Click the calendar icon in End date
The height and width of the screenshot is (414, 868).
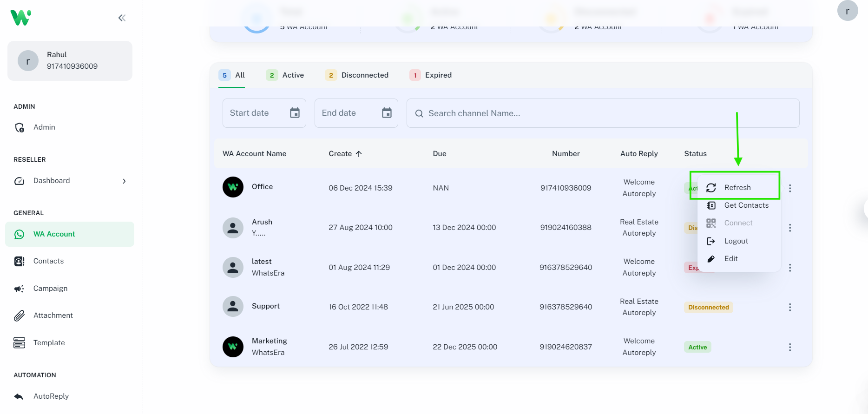coord(387,113)
